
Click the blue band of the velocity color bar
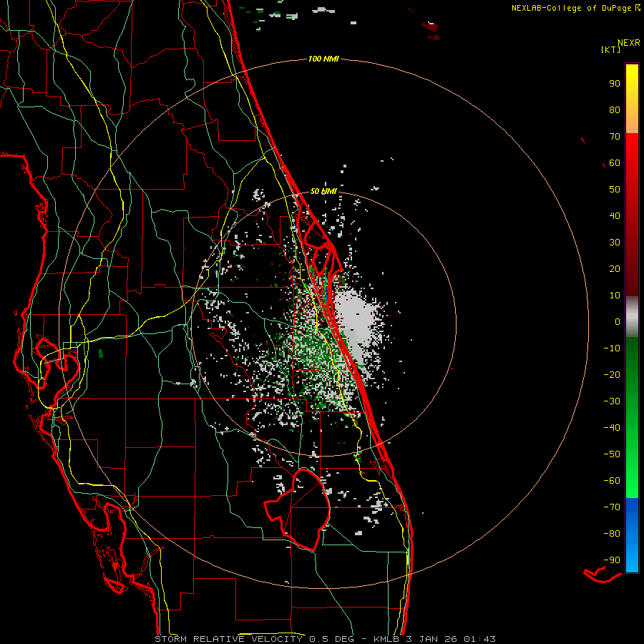coord(632,535)
